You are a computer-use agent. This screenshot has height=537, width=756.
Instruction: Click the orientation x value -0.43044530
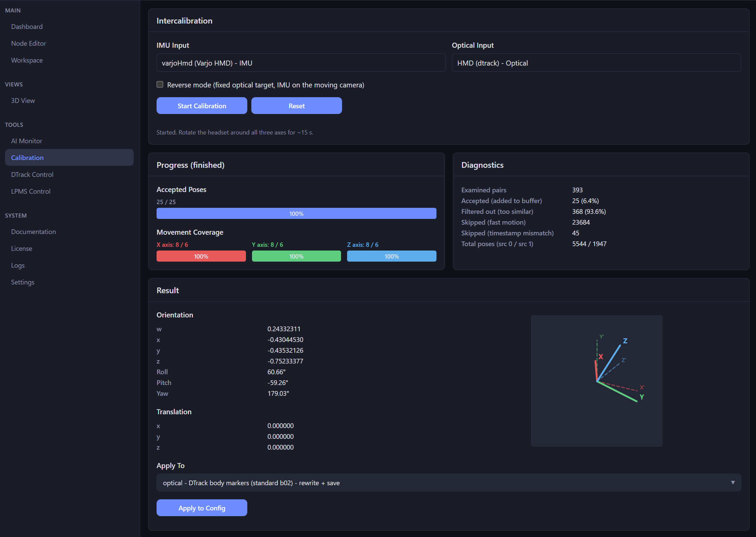click(x=285, y=340)
